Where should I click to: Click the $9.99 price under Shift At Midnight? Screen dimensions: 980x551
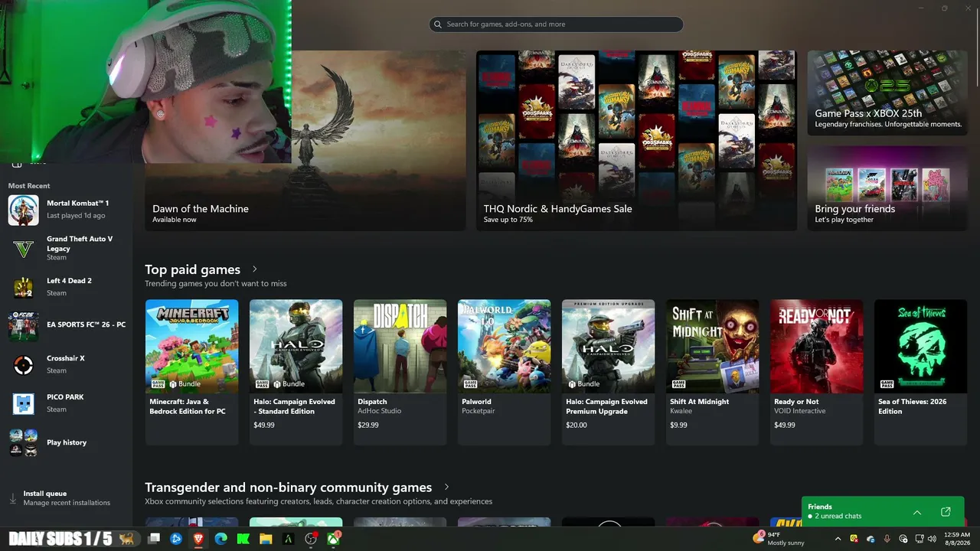point(679,425)
